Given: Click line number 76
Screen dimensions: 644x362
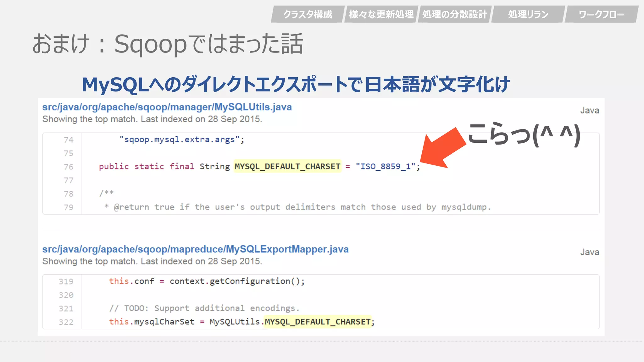Looking at the screenshot, I should pyautogui.click(x=68, y=167).
